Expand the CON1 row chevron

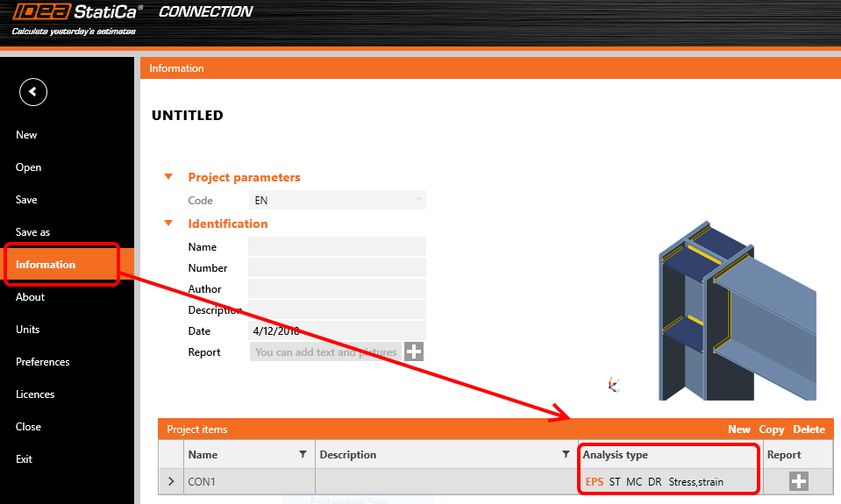[171, 481]
